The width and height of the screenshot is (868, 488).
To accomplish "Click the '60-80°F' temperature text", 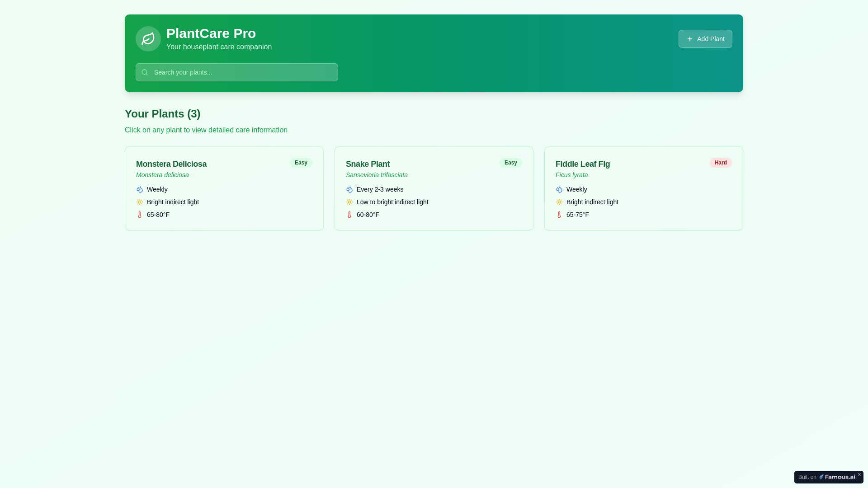I will 368,215.
